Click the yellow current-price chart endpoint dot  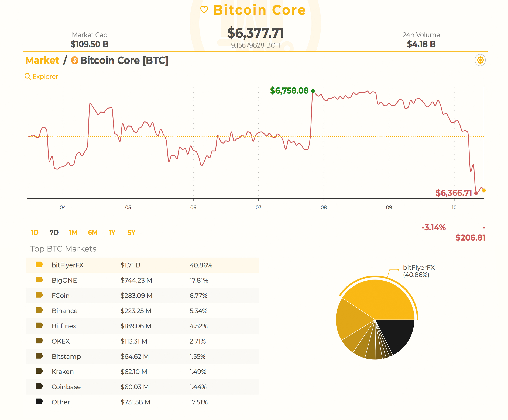tap(484, 191)
